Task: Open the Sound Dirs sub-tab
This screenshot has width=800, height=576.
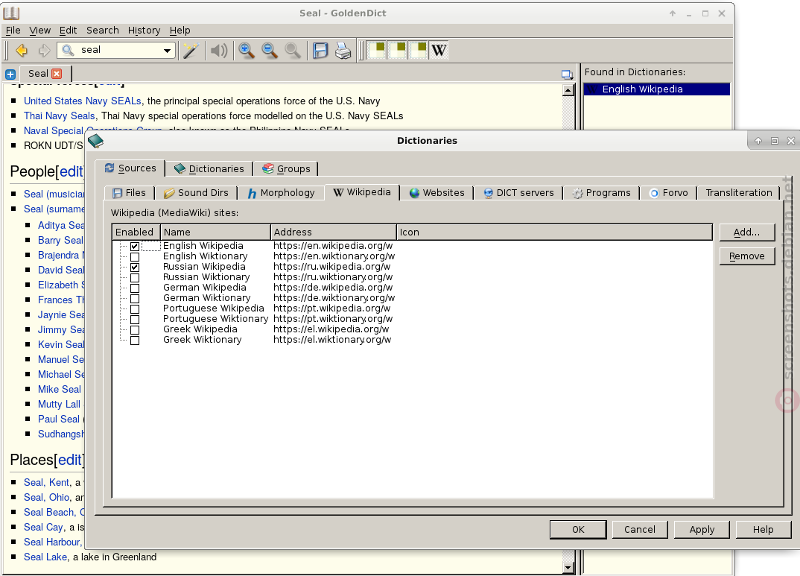Action: click(x=196, y=193)
